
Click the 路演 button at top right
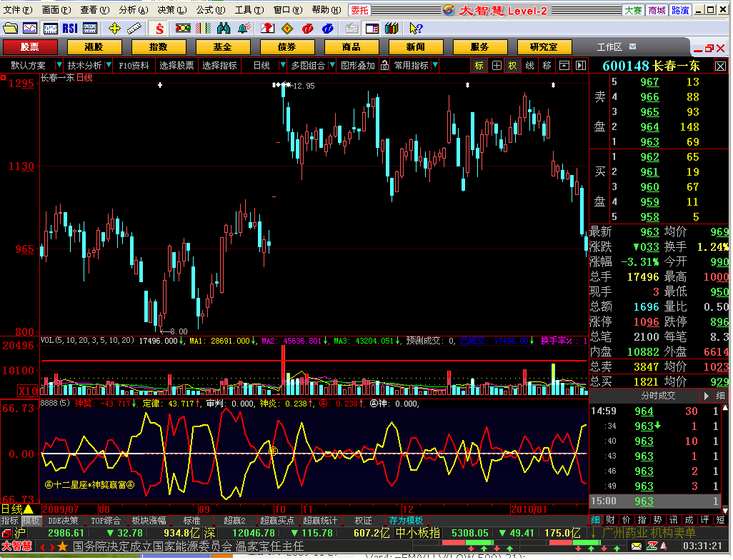679,10
